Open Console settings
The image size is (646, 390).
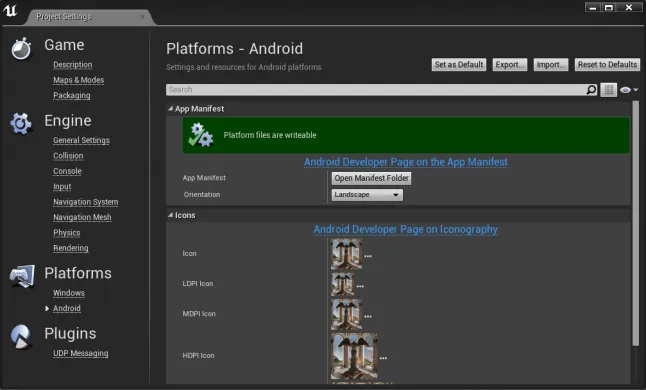(x=67, y=171)
